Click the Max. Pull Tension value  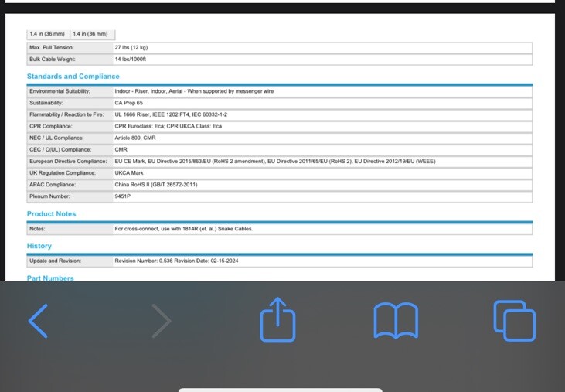131,47
